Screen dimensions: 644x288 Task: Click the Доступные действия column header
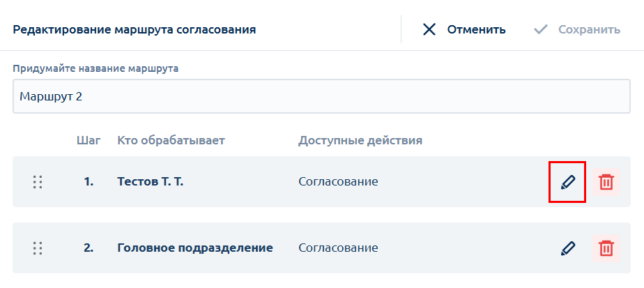[360, 141]
